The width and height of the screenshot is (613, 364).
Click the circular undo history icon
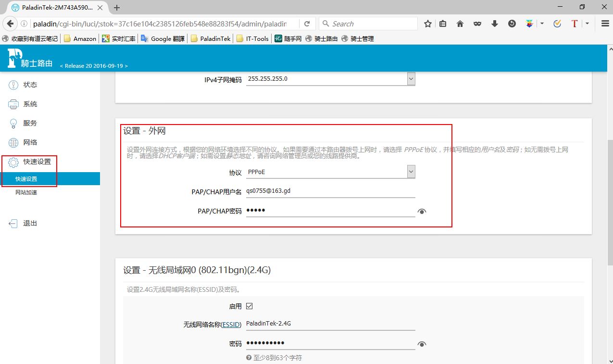point(512,24)
